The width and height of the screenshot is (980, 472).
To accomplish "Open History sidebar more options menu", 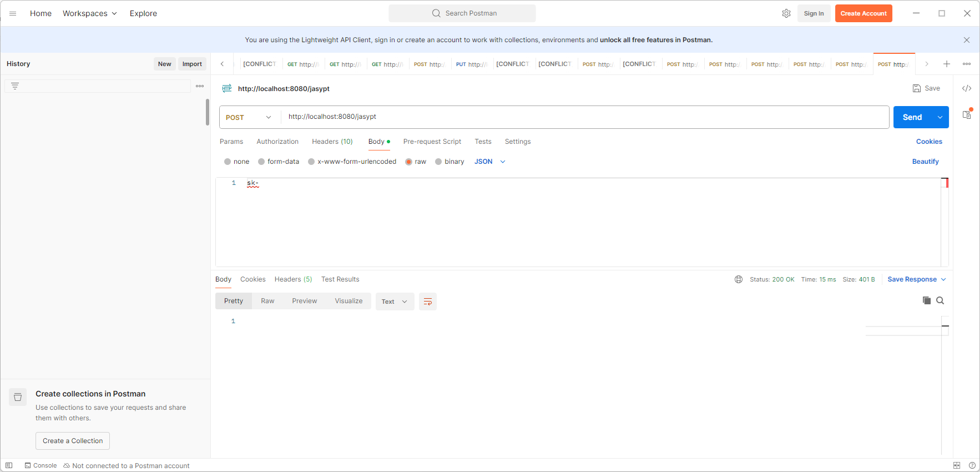I will tap(200, 86).
